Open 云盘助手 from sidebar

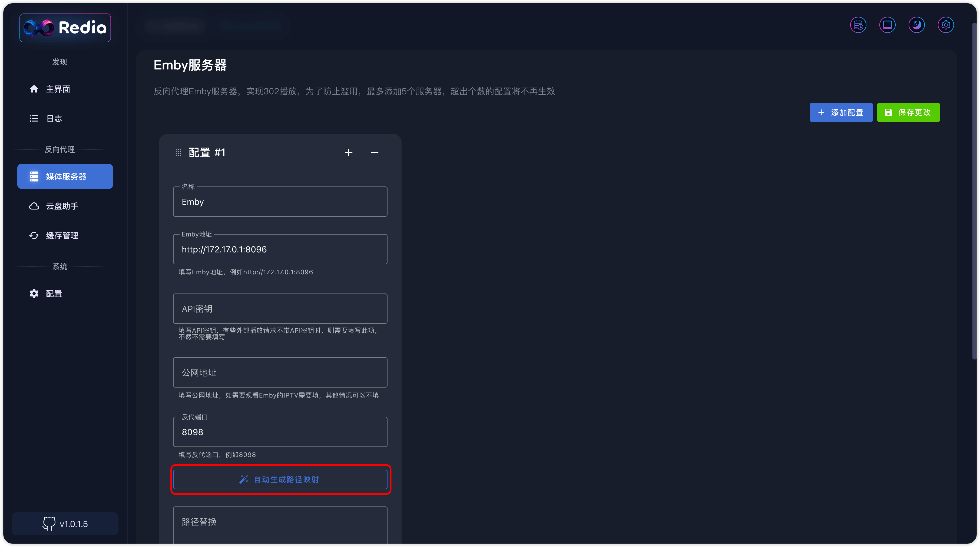point(62,206)
